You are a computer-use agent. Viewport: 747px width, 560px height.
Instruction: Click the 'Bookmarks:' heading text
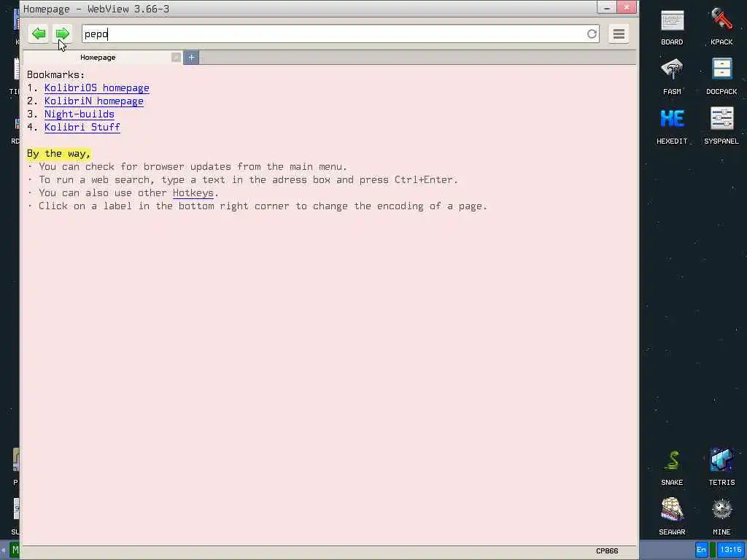[55, 75]
